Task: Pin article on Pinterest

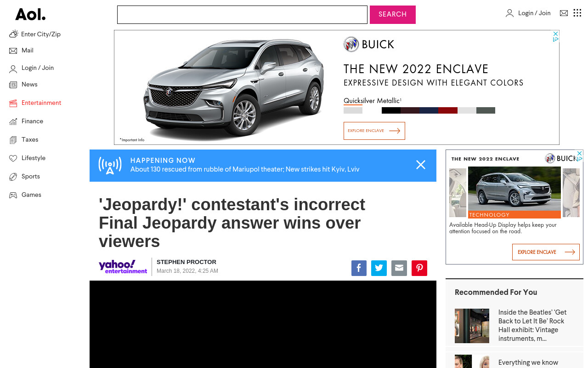Action: [x=419, y=268]
